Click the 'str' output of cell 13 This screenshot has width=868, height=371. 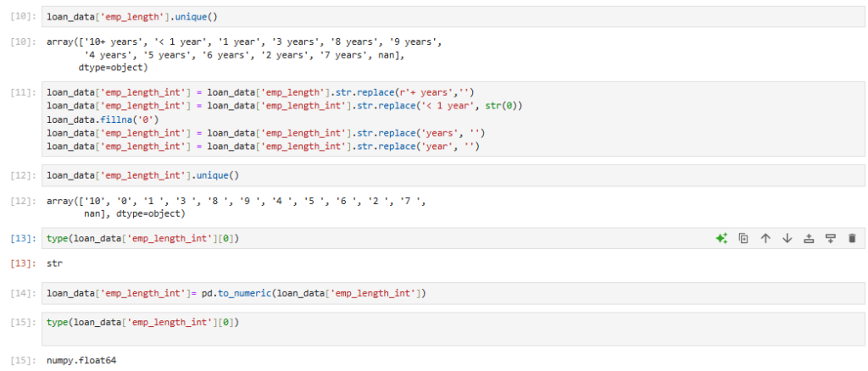54,263
